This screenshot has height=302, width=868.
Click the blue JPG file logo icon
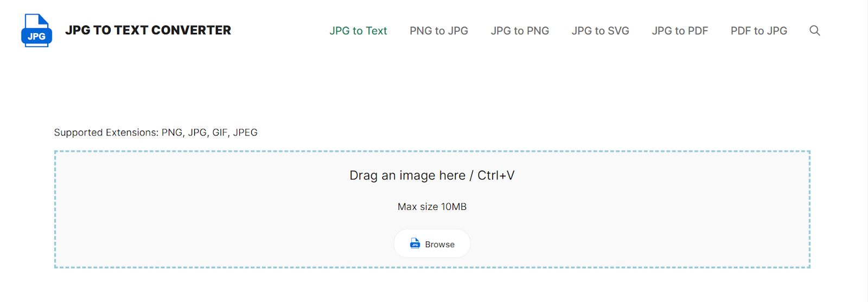[x=36, y=31]
